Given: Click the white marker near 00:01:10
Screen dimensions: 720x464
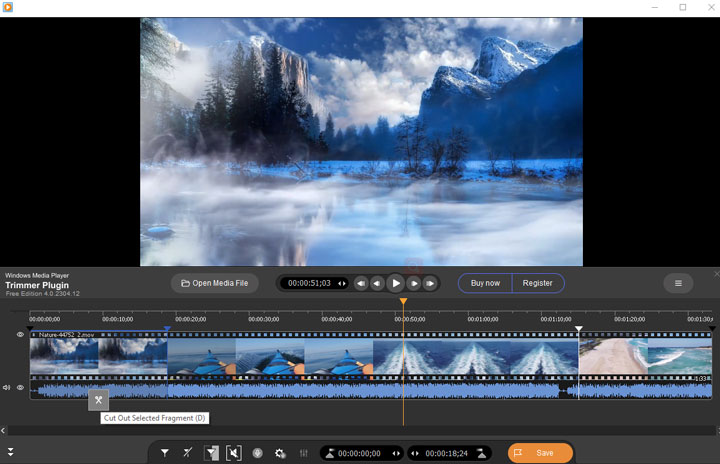Looking at the screenshot, I should point(579,328).
